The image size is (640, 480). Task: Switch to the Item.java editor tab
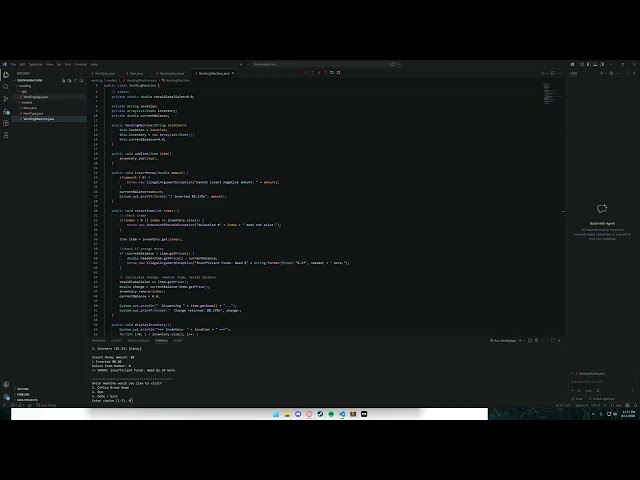136,73
